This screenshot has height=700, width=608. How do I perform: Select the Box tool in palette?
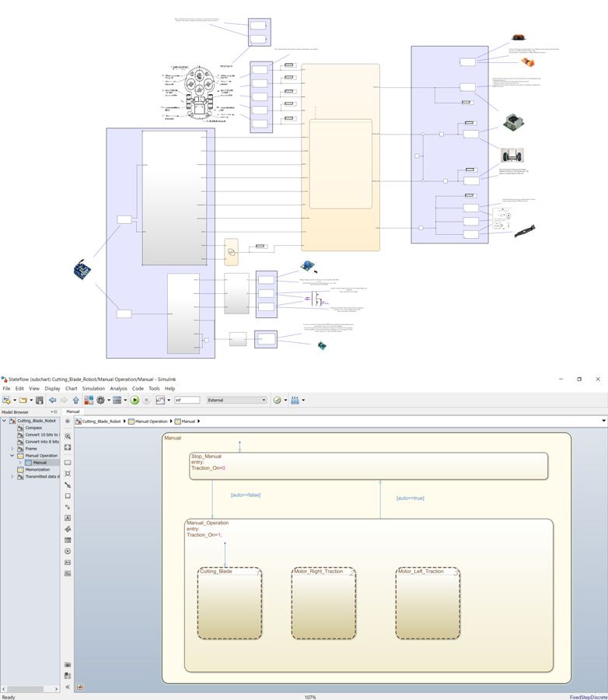click(68, 496)
